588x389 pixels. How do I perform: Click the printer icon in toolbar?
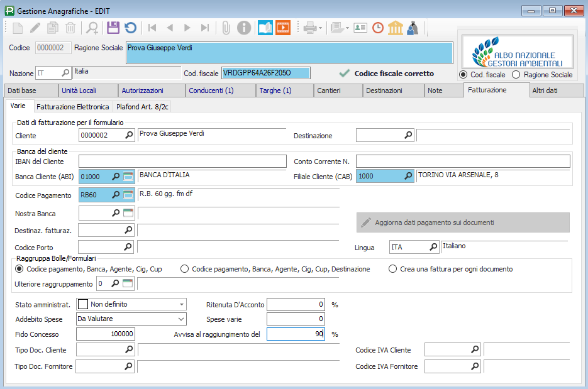309,28
